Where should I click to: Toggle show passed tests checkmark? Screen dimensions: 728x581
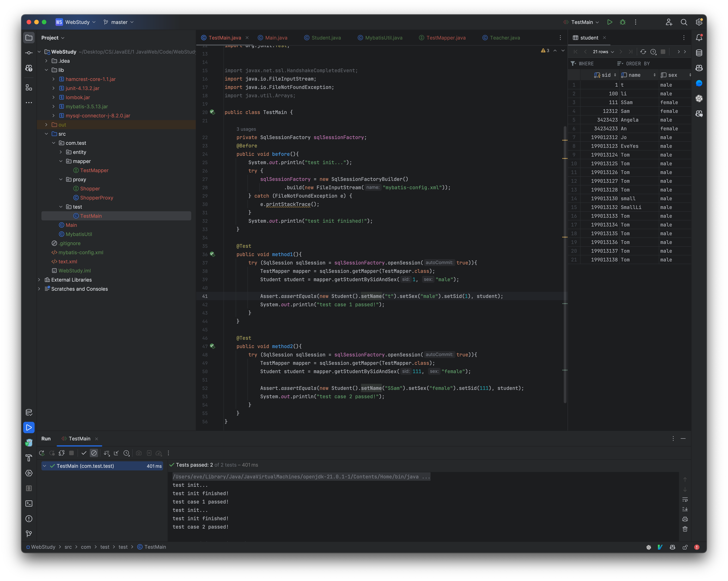pos(84,453)
